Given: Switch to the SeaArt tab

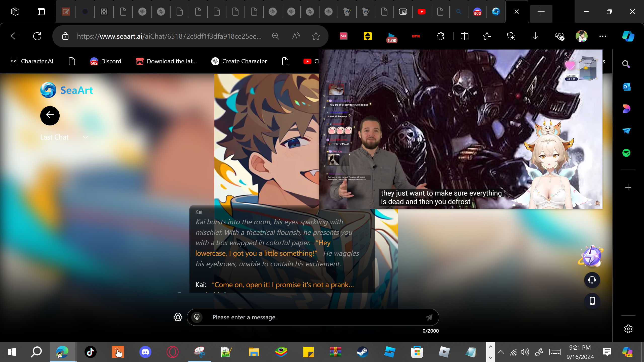Looking at the screenshot, I should [496, 12].
